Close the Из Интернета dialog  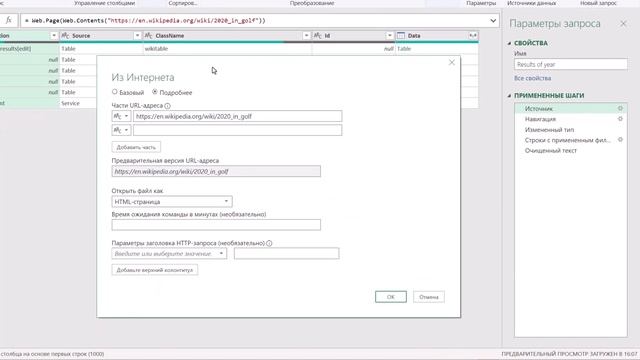[x=451, y=62]
